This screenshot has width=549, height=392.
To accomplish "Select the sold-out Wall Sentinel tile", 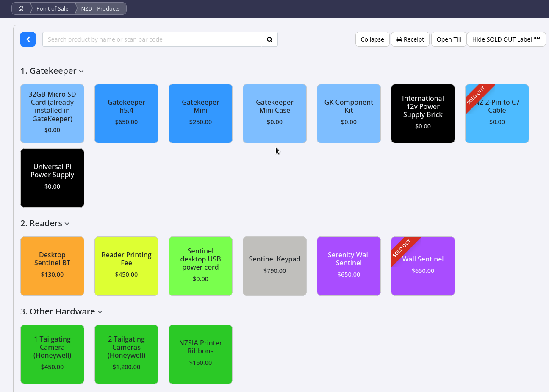I will pyautogui.click(x=423, y=266).
